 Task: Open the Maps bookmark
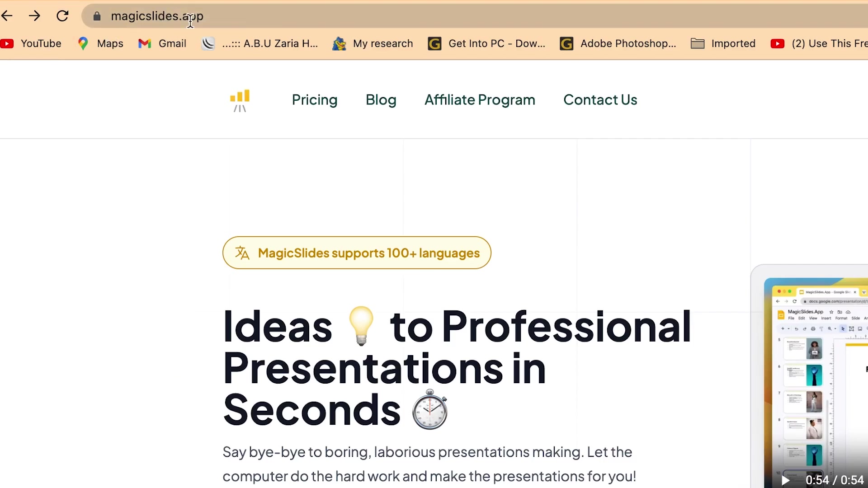click(x=100, y=44)
